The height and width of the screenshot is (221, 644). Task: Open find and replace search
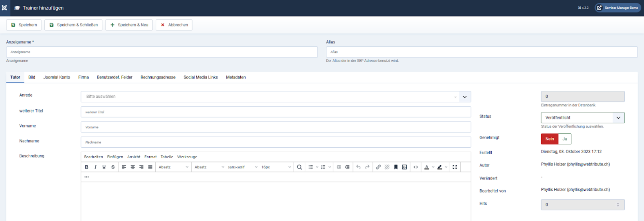299,167
